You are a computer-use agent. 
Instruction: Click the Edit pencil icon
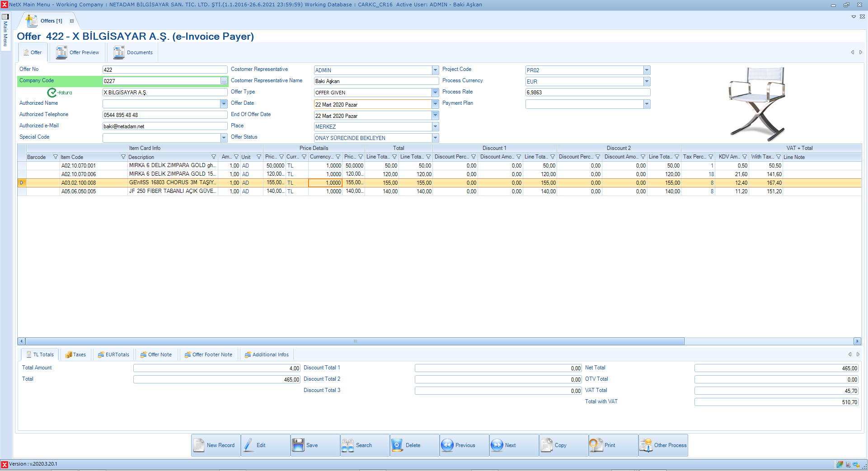tap(249, 445)
